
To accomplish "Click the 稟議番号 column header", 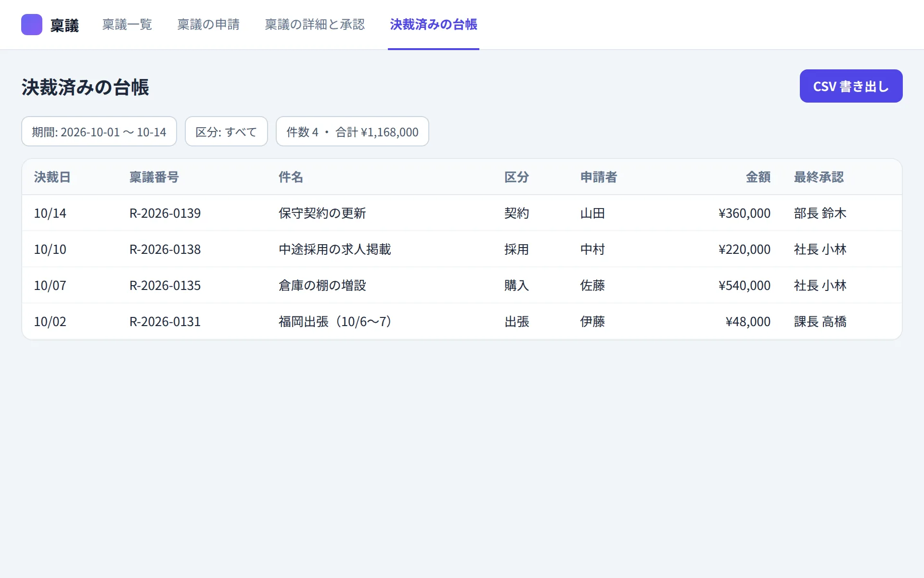I will click(154, 177).
